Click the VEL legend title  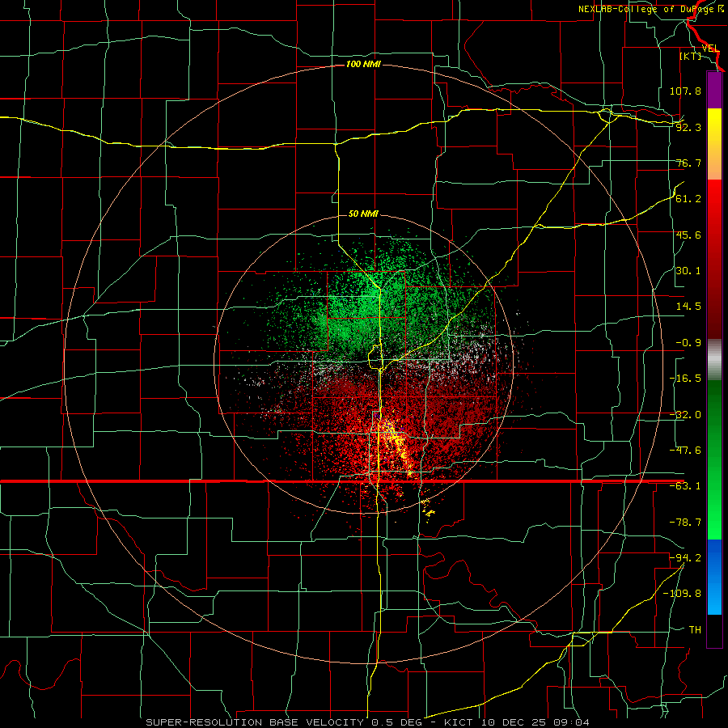pyautogui.click(x=710, y=49)
